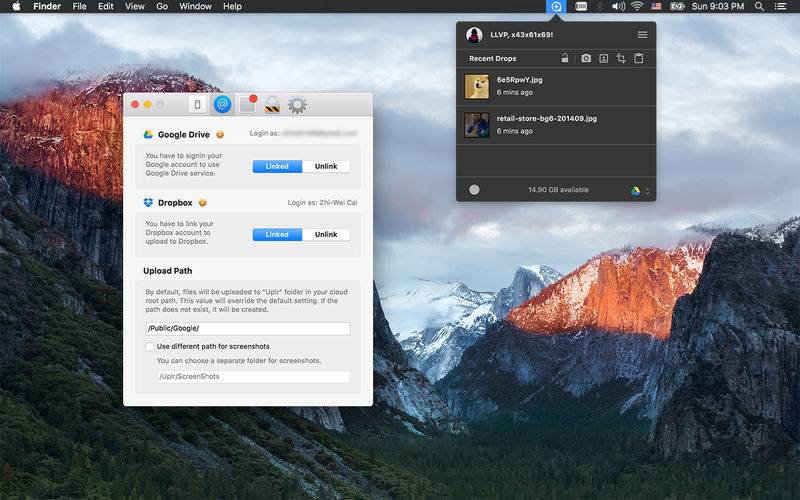Viewport: 800px width, 500px height.
Task: Switch cloud service using Google Drive selector
Action: click(639, 190)
